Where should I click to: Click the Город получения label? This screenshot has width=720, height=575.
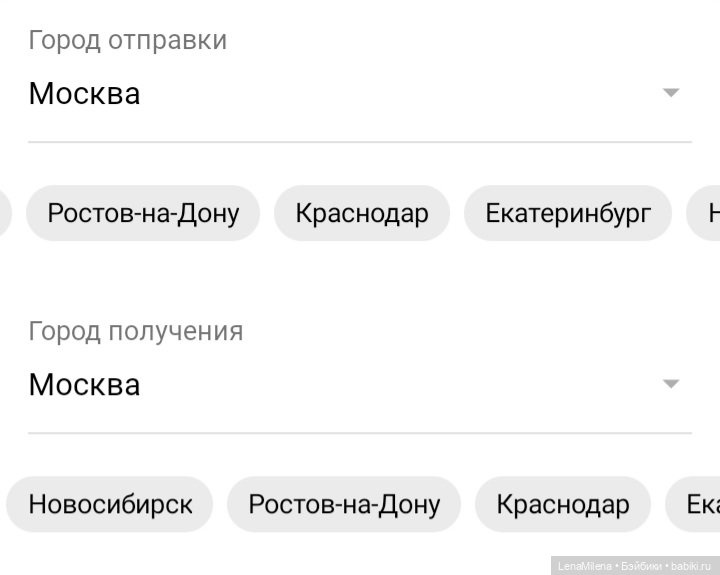coord(136,331)
